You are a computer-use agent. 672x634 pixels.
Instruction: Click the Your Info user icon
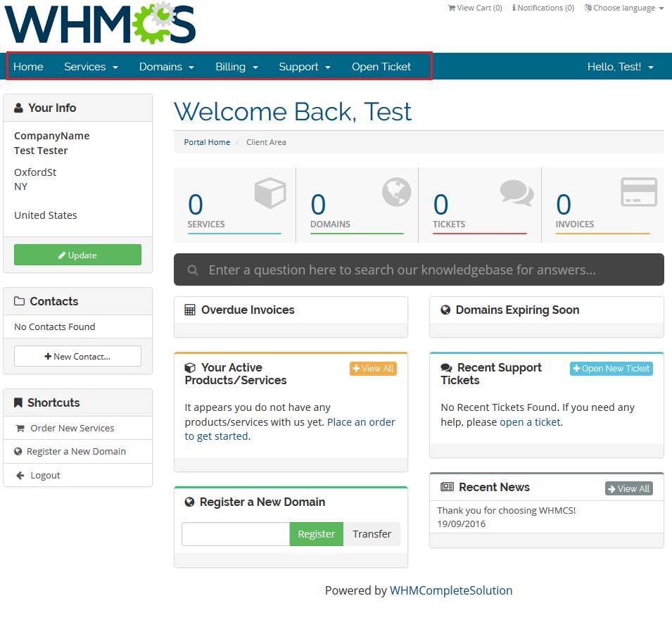click(x=18, y=108)
